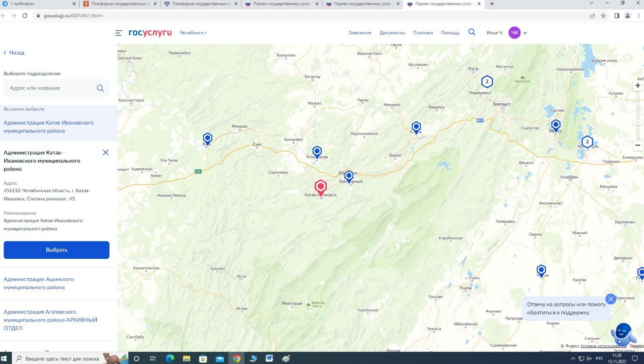
Task: Go to Документы section
Action: 392,33
